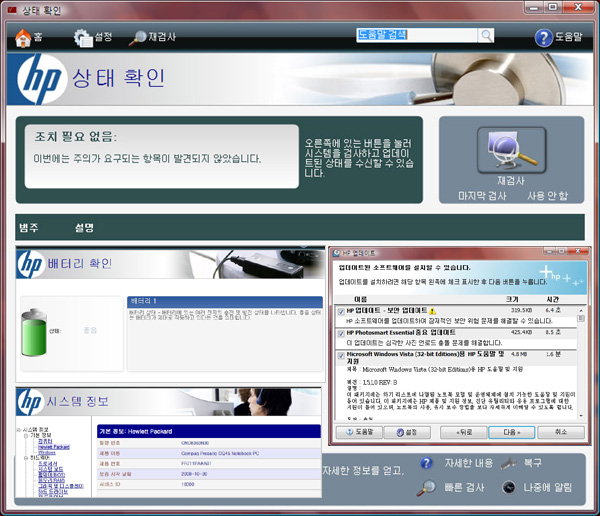Click the 재검사 magnifier in the top toolbar
The image size is (600, 516).
tap(152, 38)
